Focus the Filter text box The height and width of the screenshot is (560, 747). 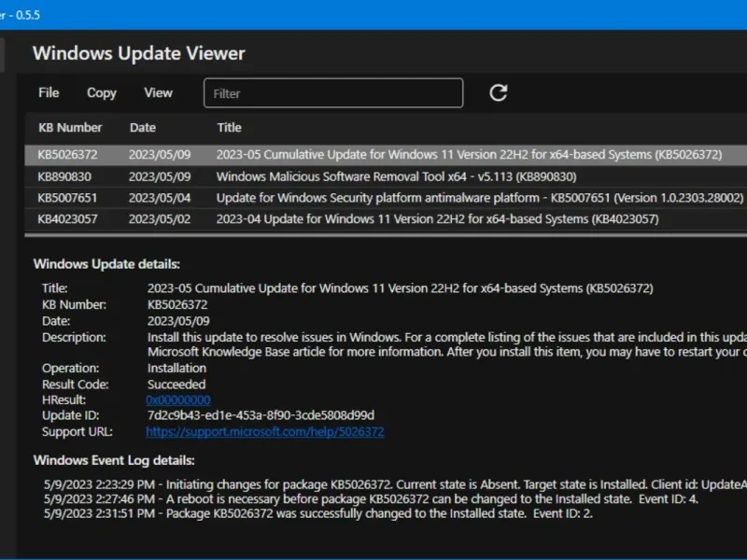point(333,92)
